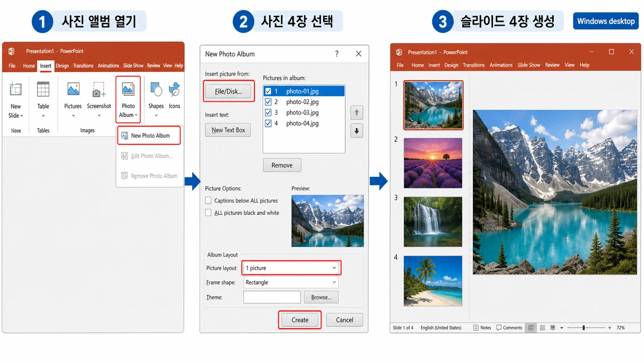Click the Create button

coord(300,320)
